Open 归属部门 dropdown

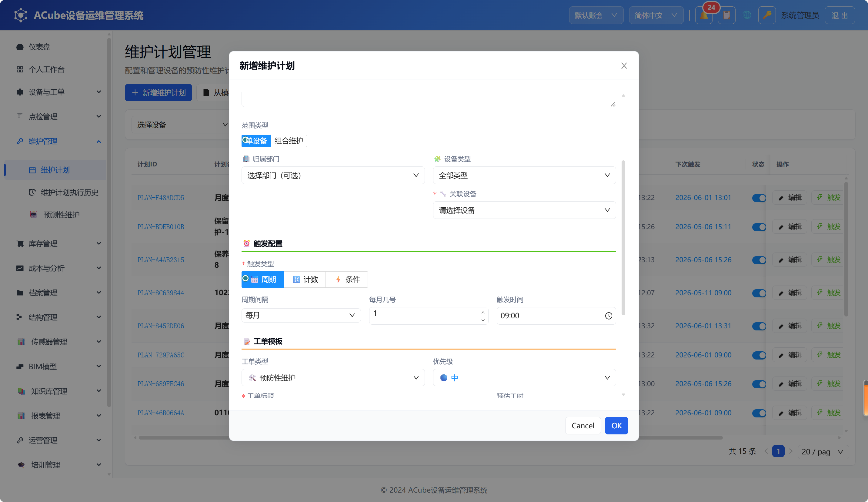[x=333, y=176]
